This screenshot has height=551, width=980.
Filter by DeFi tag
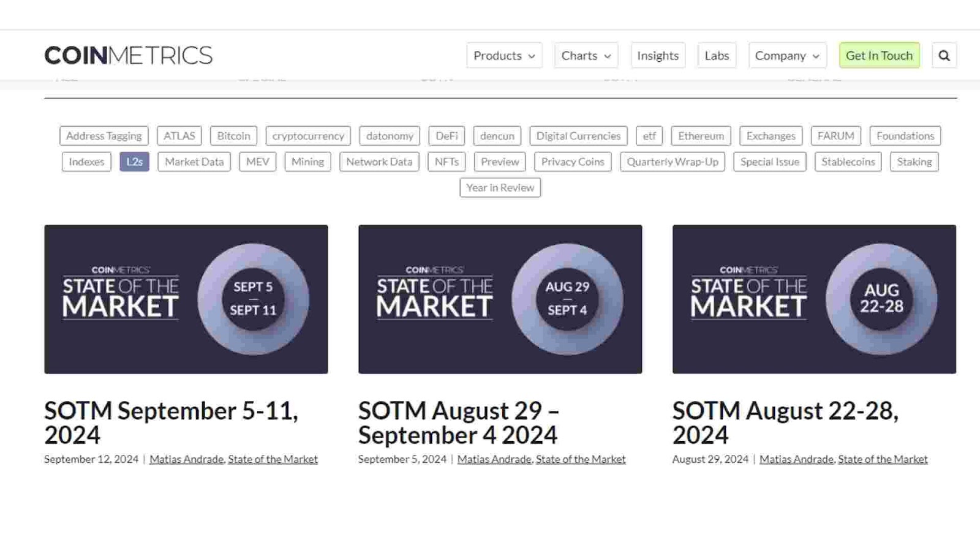tap(447, 135)
